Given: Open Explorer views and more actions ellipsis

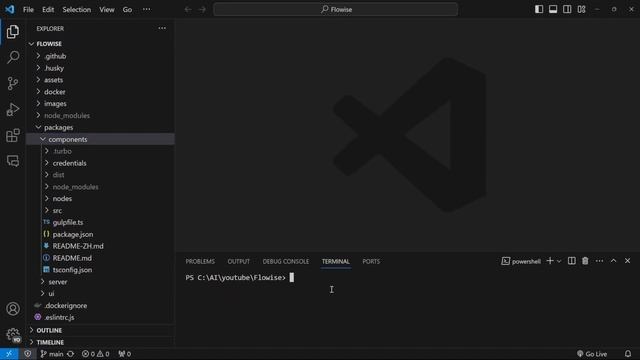Looking at the screenshot, I should pyautogui.click(x=162, y=28).
